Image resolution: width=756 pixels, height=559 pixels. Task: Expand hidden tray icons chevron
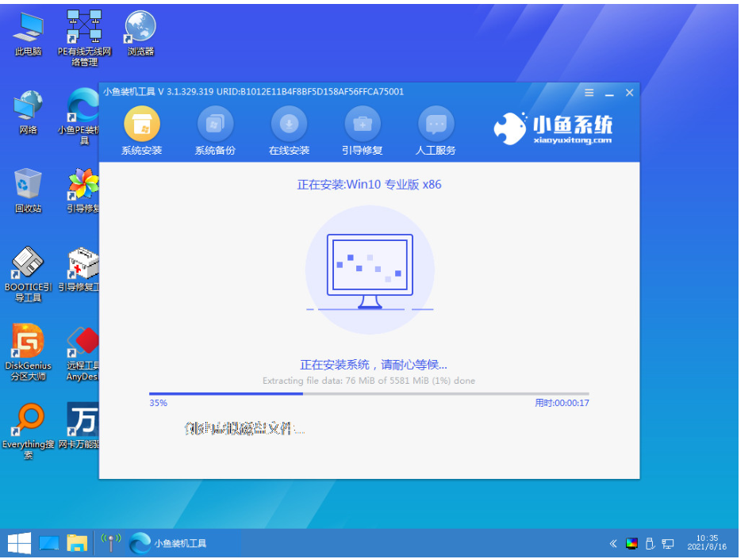click(612, 544)
